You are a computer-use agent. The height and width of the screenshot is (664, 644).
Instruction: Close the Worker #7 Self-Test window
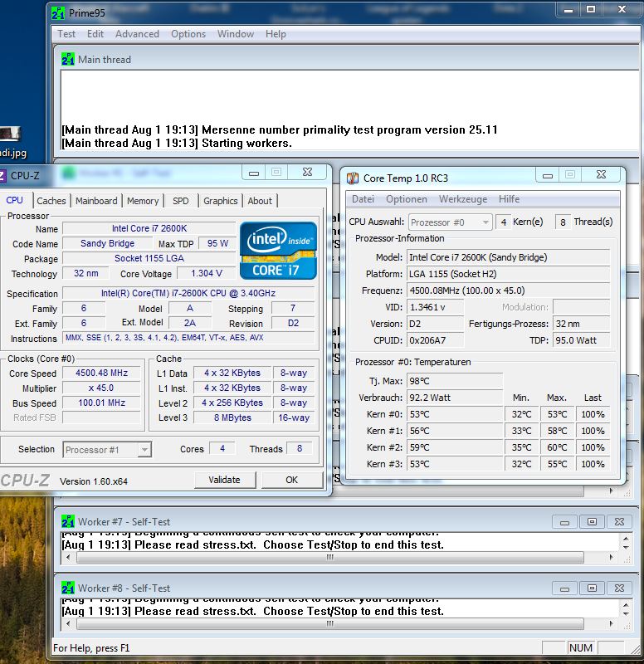619,522
